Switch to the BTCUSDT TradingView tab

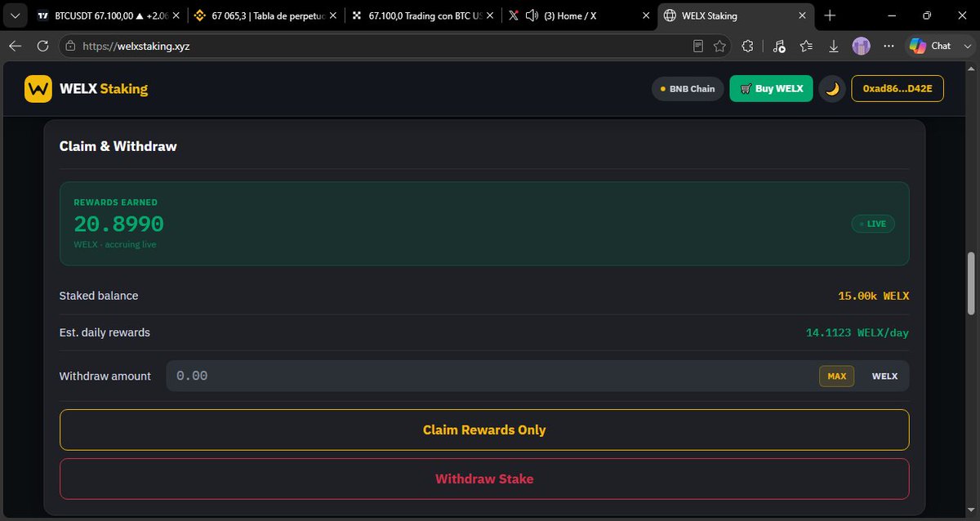point(107,16)
